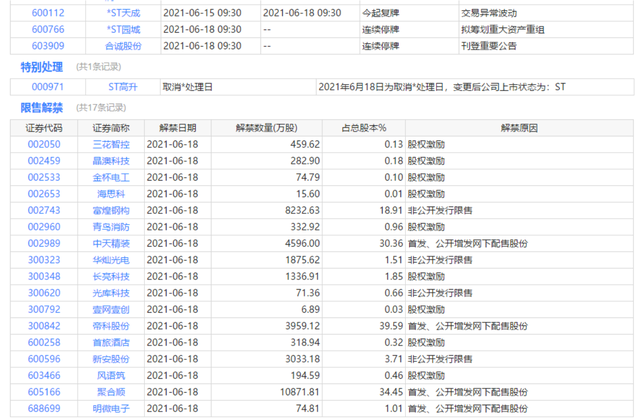
Task: Click the 三花智控 stock name link
Action: click(111, 144)
